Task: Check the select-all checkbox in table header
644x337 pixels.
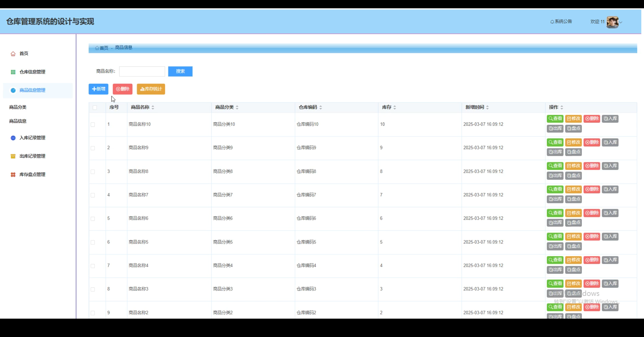Action: pos(95,107)
